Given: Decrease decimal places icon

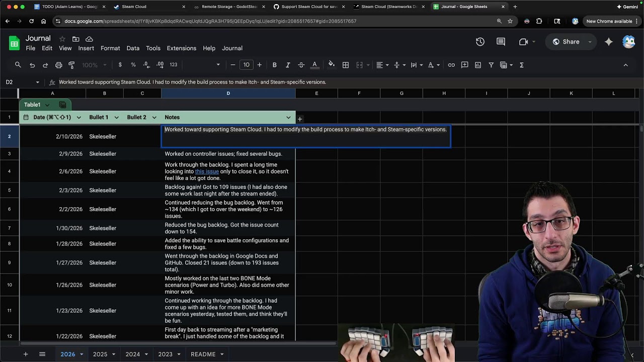Looking at the screenshot, I should (146, 65).
